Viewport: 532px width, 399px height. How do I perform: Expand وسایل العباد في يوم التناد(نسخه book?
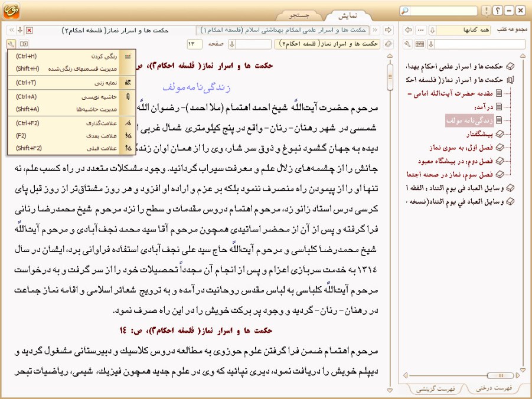[510, 201]
